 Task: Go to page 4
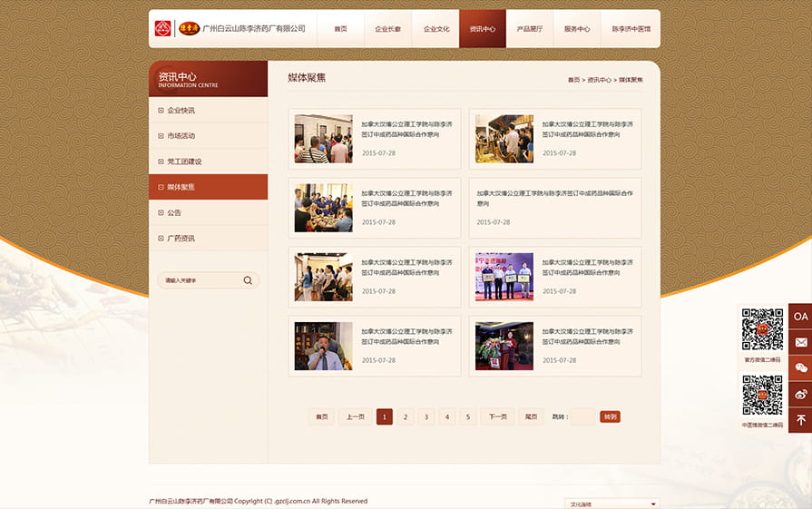pos(447,416)
